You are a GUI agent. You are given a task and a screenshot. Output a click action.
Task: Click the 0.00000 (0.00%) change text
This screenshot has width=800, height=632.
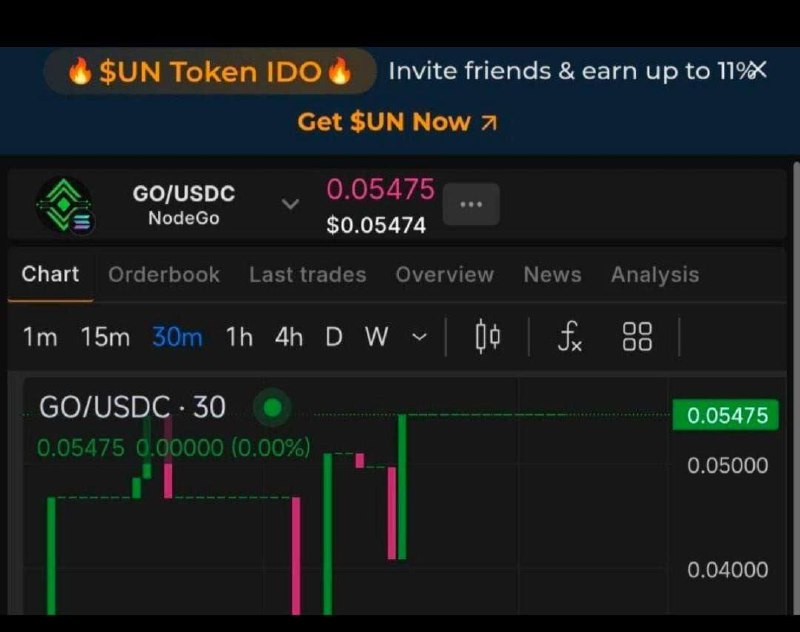223,447
